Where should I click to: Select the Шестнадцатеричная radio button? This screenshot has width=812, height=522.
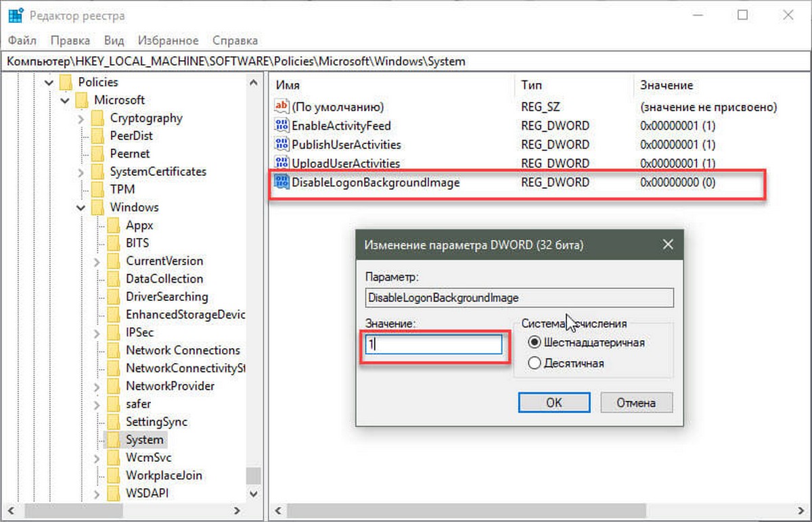[x=535, y=343]
